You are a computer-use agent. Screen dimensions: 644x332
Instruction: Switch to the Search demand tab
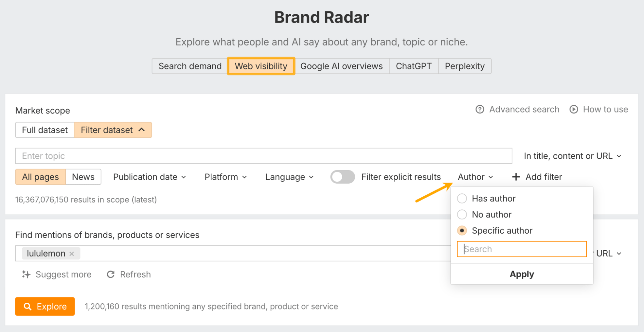pyautogui.click(x=190, y=66)
